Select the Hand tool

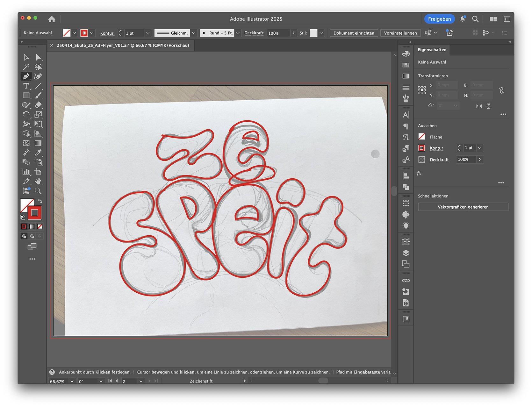[x=38, y=182]
